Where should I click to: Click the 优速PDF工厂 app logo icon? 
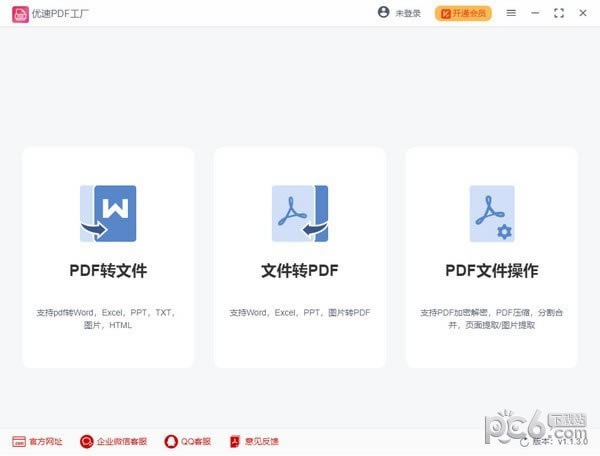coord(20,14)
